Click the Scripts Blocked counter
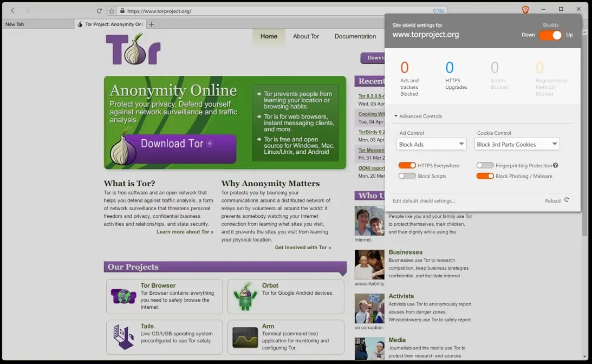The width and height of the screenshot is (592, 364). [499, 75]
